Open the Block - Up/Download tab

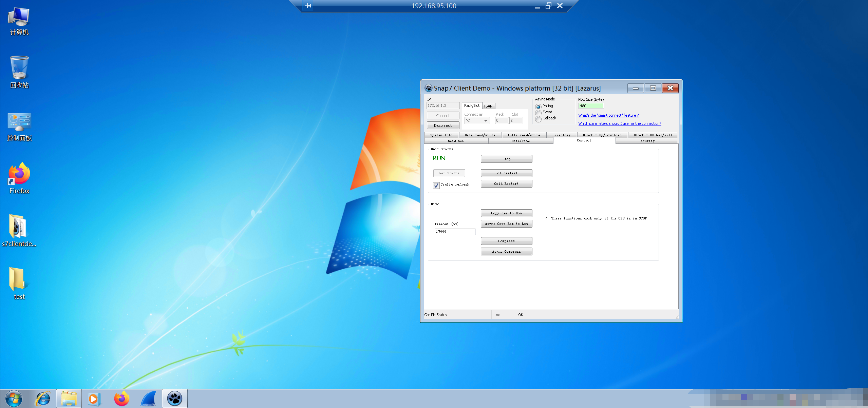pyautogui.click(x=602, y=135)
